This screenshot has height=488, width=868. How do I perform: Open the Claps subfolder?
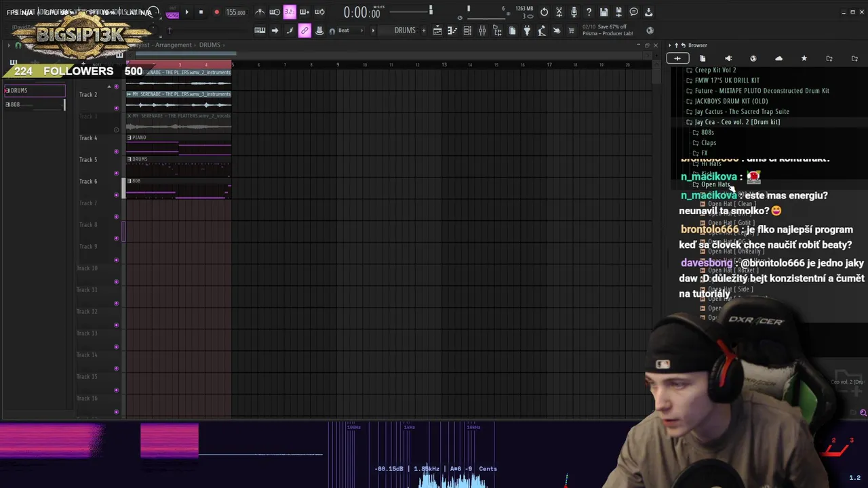pos(705,142)
